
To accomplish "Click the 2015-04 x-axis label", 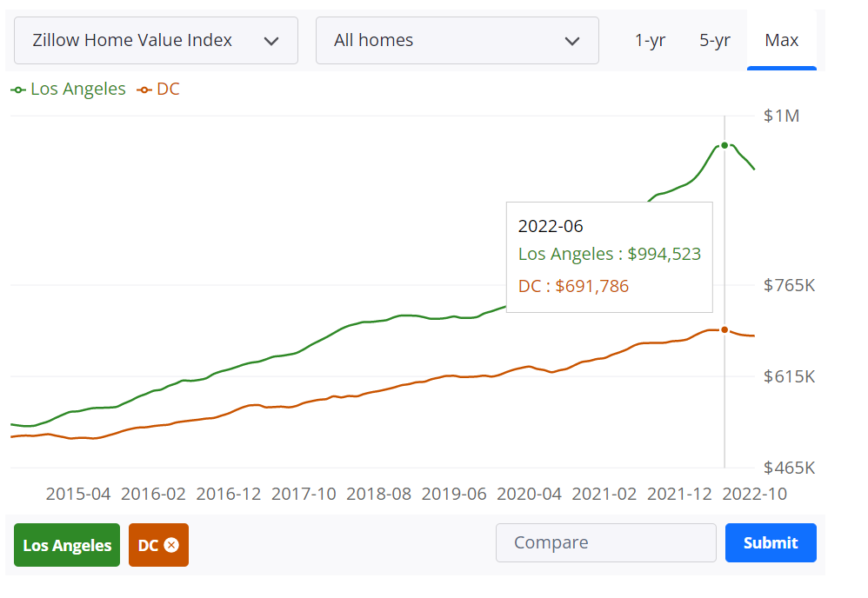I will point(78,494).
